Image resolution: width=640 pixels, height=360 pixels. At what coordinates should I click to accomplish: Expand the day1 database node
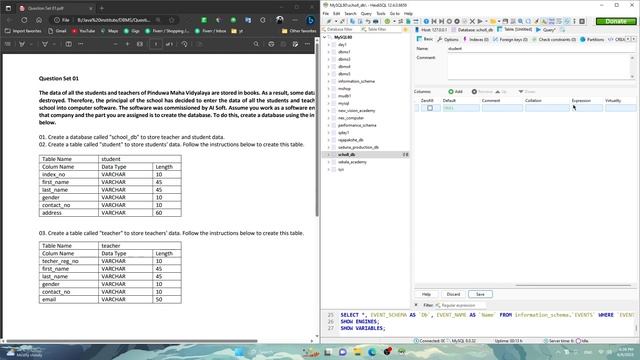pyautogui.click(x=329, y=44)
